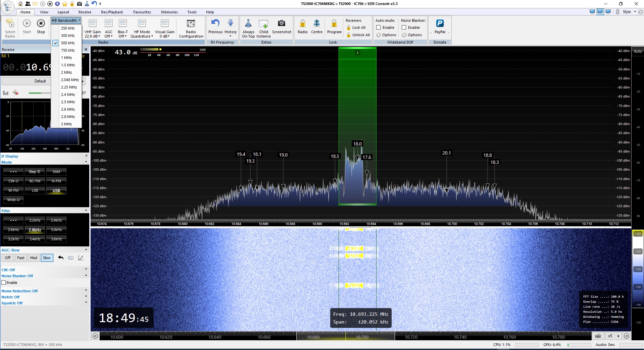Enable the Noise Blanker checkbox in Wideband DSP

pyautogui.click(x=405, y=27)
